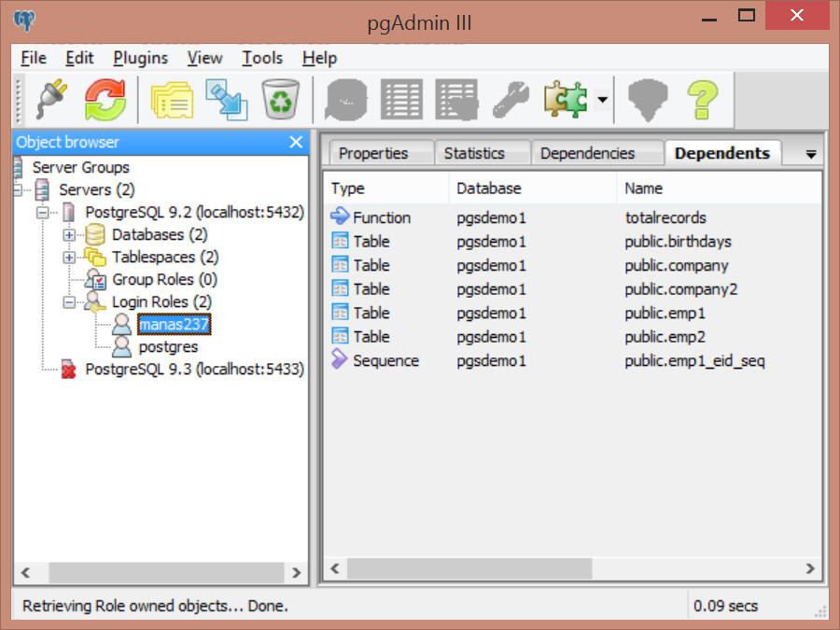Click the disconnected PostgreSQL 9.3 server icon

click(68, 369)
